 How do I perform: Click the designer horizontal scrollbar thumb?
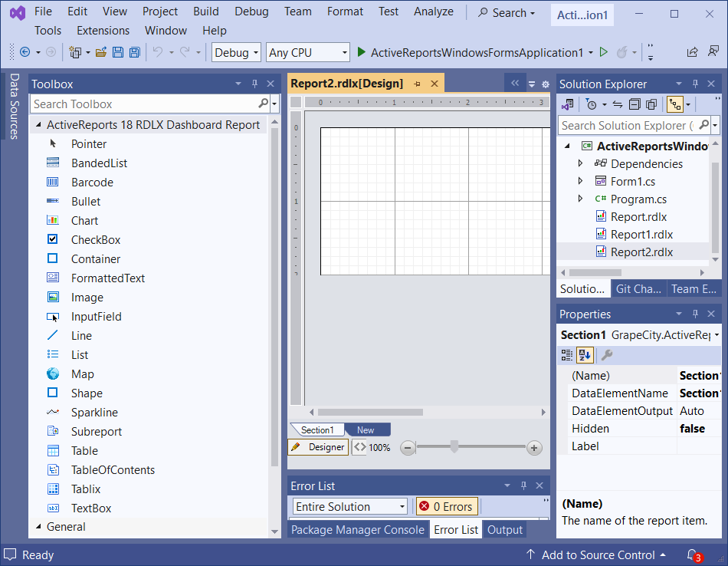(370, 412)
